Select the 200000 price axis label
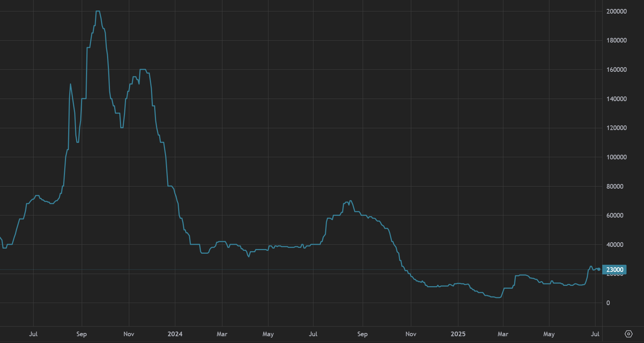The image size is (644, 343). 617,11
